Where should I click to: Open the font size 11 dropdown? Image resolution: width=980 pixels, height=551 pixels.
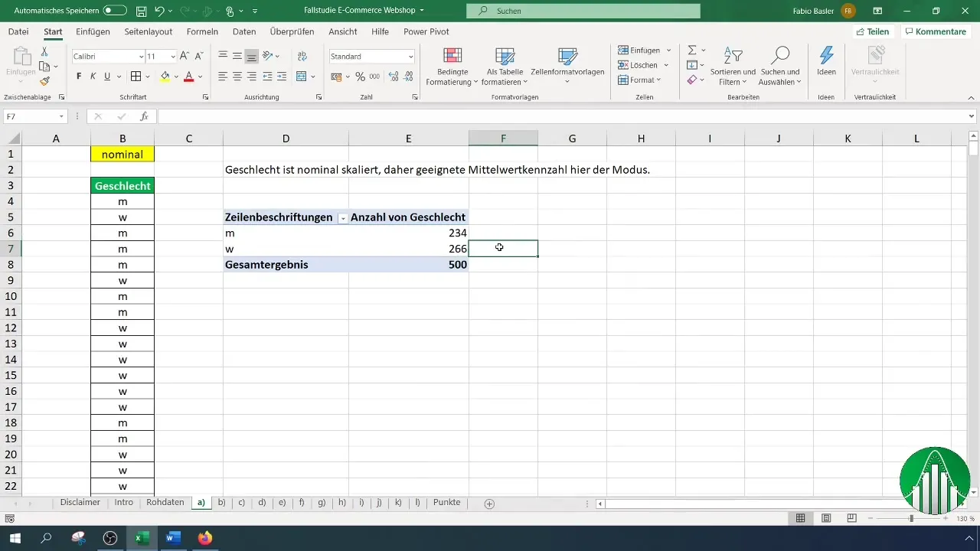tap(173, 57)
